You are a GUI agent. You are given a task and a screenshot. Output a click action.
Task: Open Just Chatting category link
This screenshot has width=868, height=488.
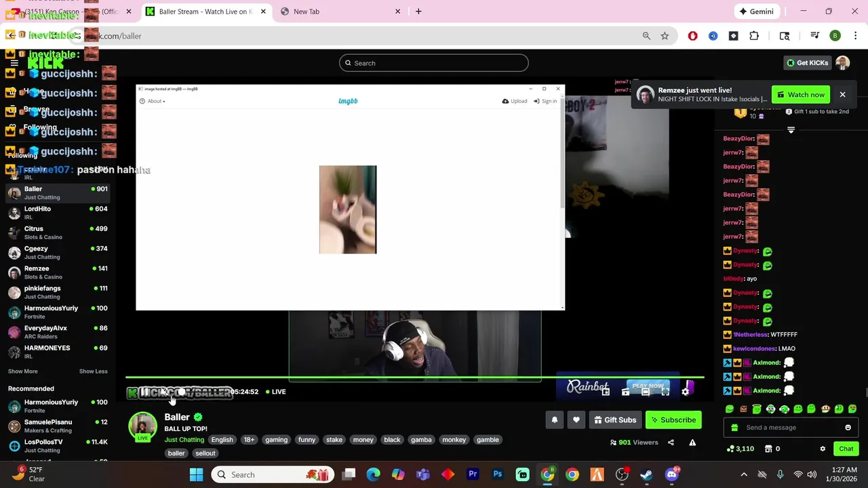[x=184, y=440]
